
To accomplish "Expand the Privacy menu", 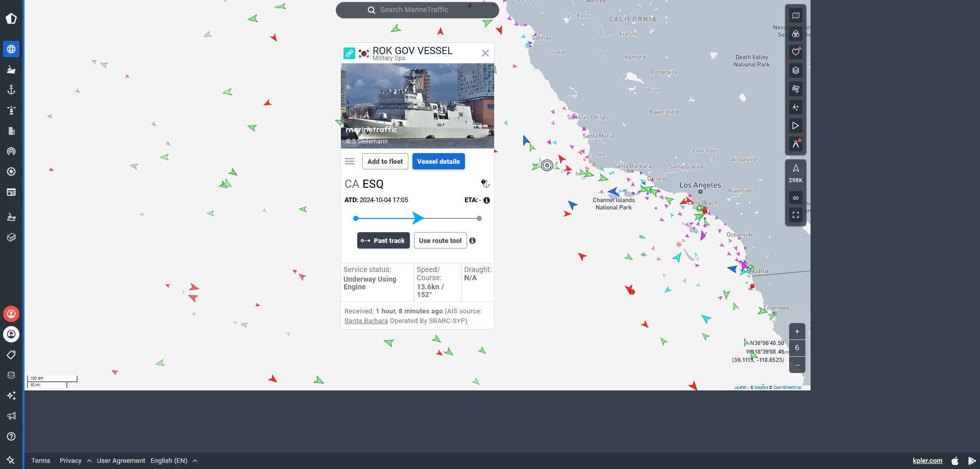I will tap(76, 460).
